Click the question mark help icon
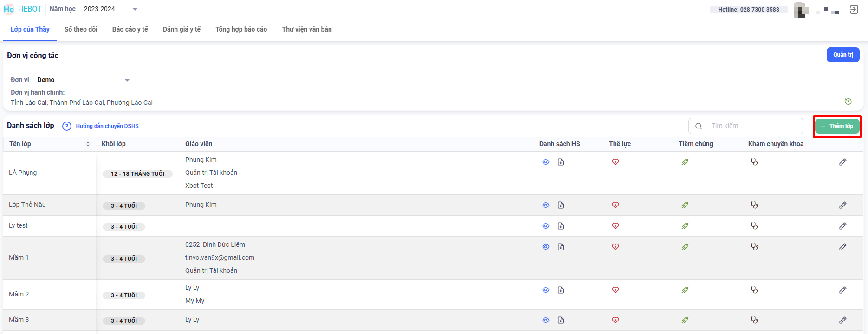Screen dimensions: 868x334 coord(67,126)
